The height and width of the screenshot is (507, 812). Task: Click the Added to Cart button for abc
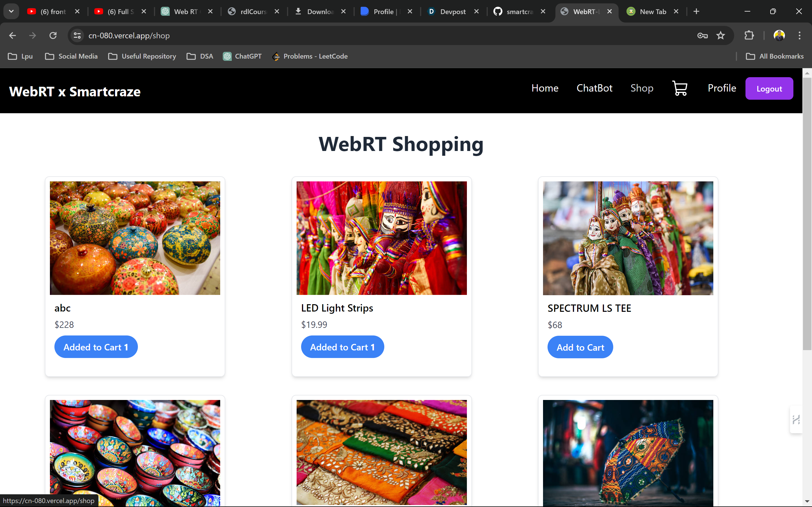(x=96, y=347)
